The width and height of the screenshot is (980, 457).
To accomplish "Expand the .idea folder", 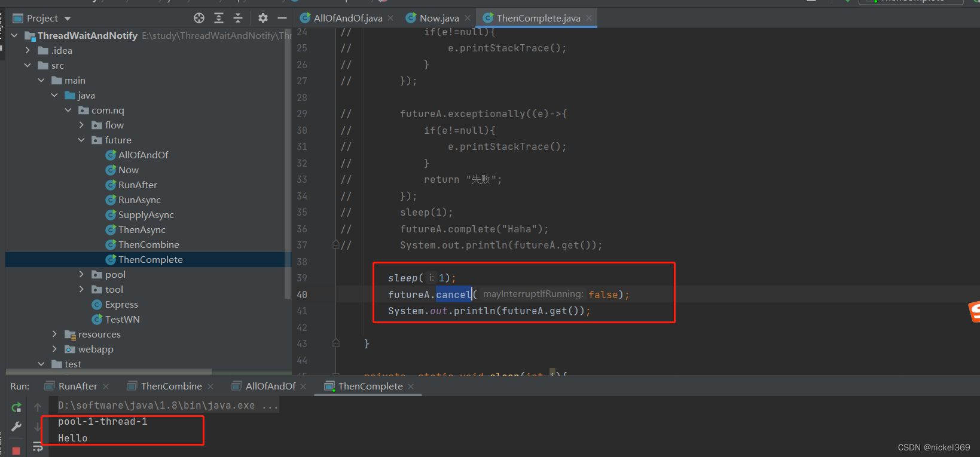I will point(28,51).
